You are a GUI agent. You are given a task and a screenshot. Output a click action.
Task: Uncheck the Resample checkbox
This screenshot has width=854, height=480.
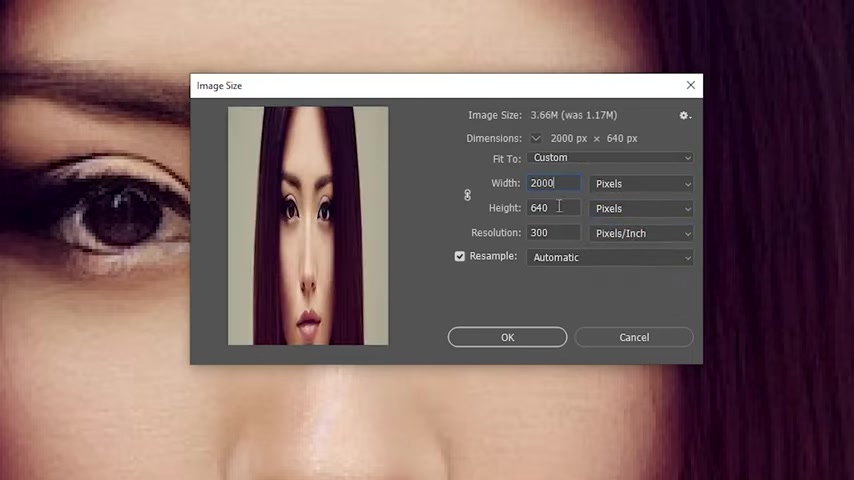(460, 256)
